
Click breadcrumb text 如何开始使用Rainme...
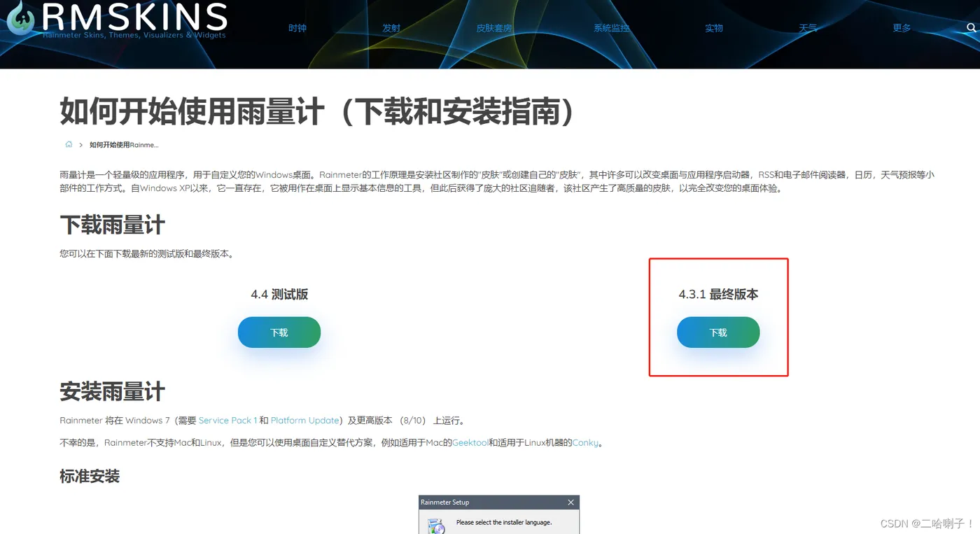(x=124, y=145)
